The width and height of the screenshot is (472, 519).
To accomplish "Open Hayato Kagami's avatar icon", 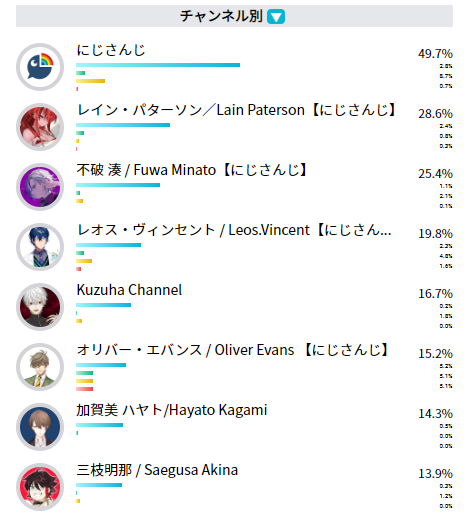I will coord(40,427).
